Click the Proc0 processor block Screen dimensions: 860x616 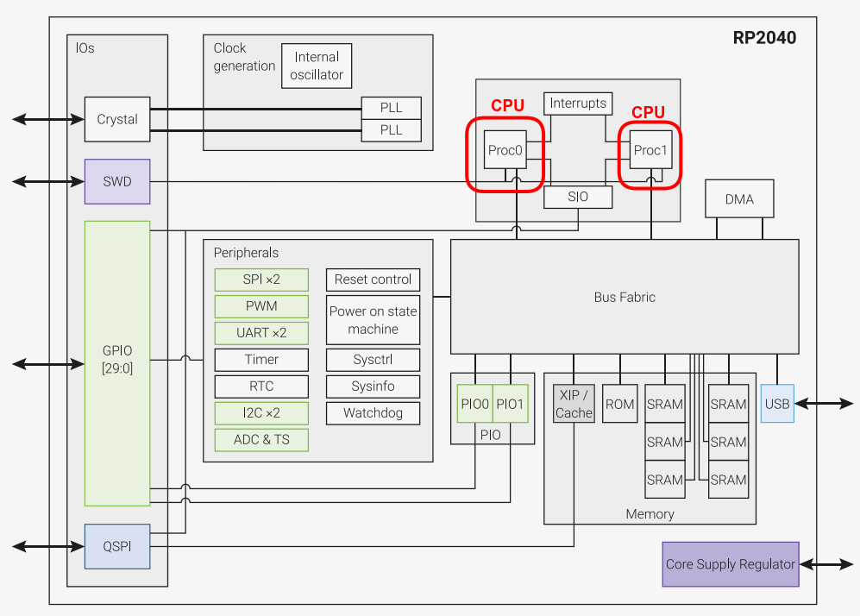[x=505, y=150]
